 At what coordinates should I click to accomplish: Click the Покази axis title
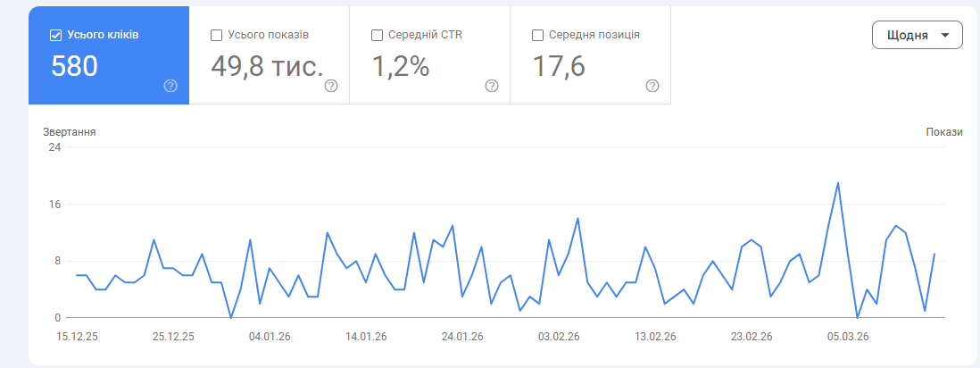(x=944, y=132)
